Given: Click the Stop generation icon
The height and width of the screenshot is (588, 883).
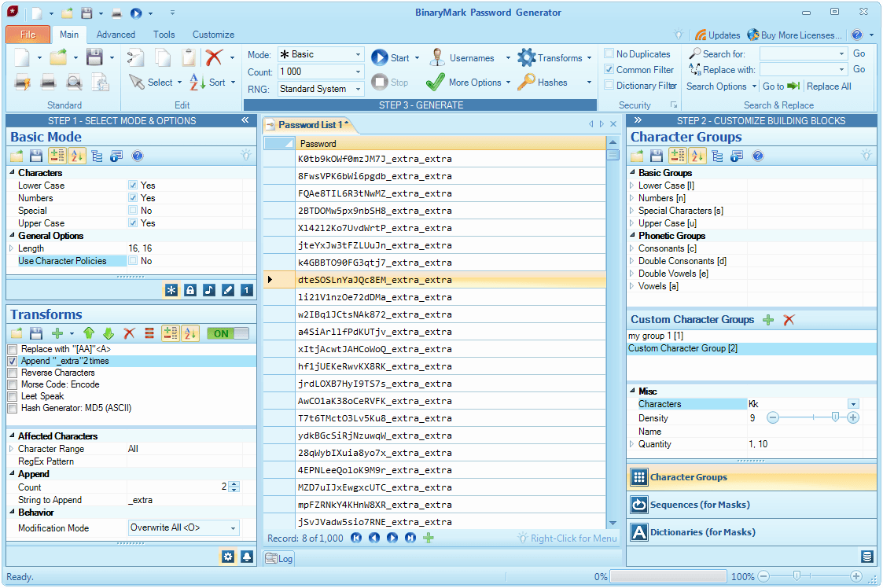Looking at the screenshot, I should [x=380, y=83].
